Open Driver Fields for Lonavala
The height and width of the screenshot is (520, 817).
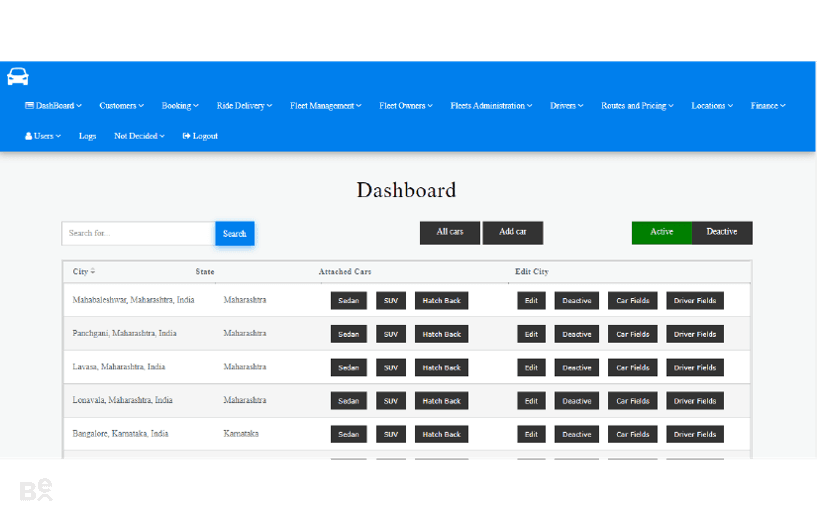(x=695, y=401)
